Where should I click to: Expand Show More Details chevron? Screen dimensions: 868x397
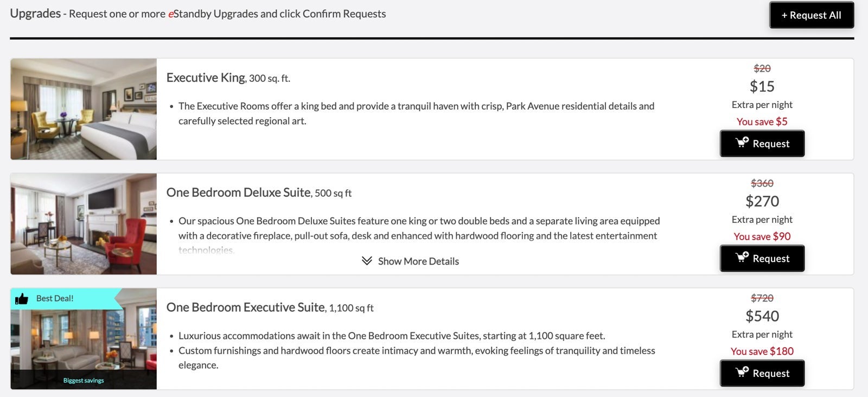tap(367, 261)
